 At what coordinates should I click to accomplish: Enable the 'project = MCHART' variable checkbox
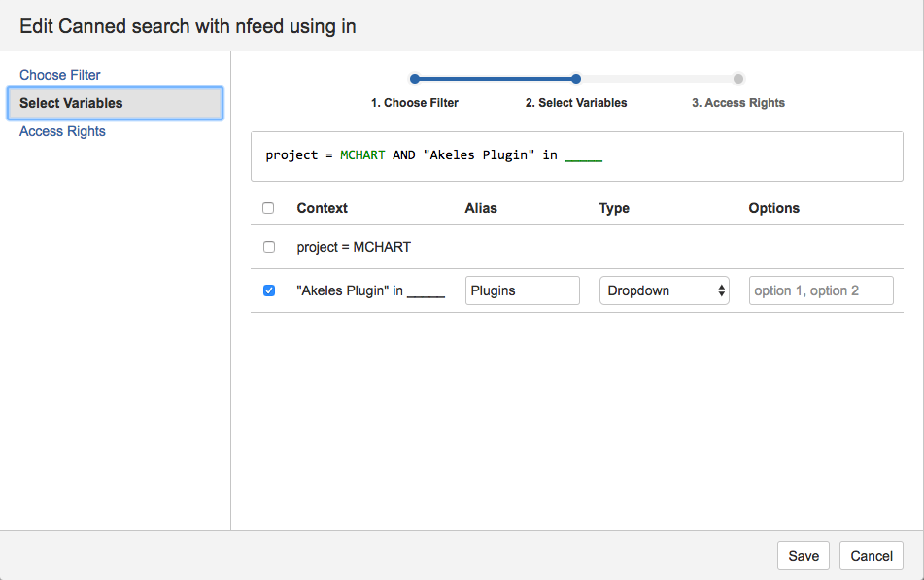pos(268,246)
